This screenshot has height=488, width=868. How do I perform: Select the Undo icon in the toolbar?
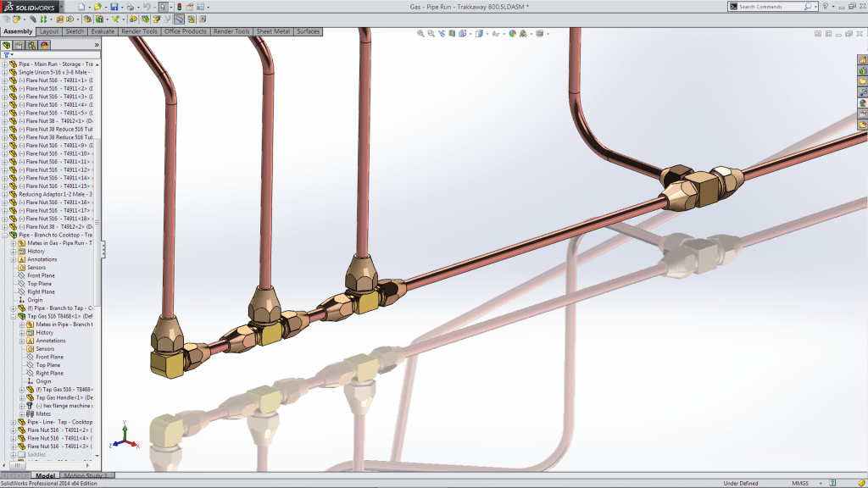(x=147, y=7)
